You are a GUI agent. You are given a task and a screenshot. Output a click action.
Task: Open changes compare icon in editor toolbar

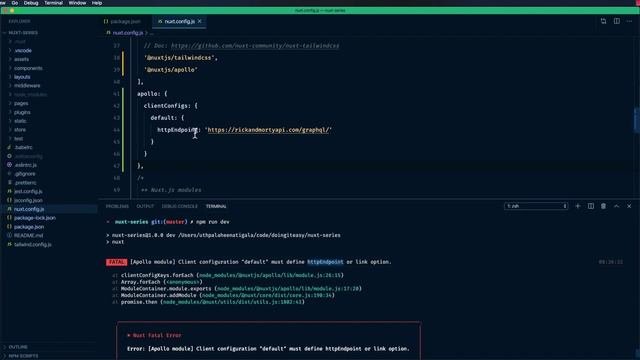tap(603, 21)
